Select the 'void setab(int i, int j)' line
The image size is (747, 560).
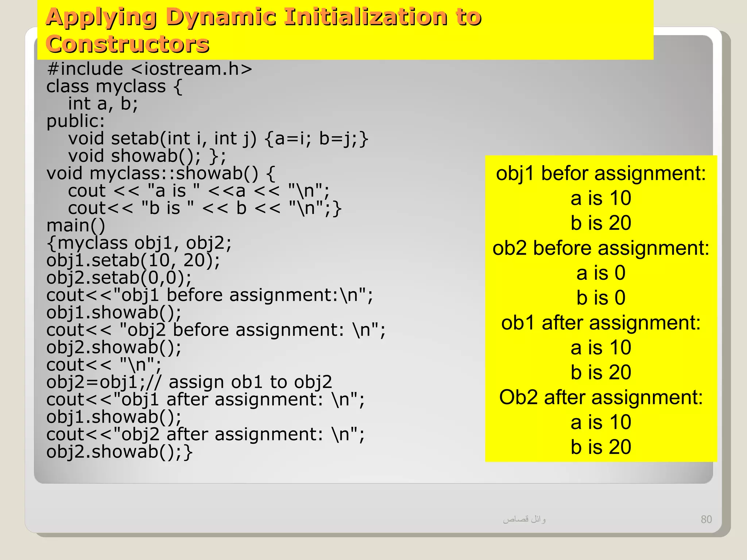click(218, 139)
